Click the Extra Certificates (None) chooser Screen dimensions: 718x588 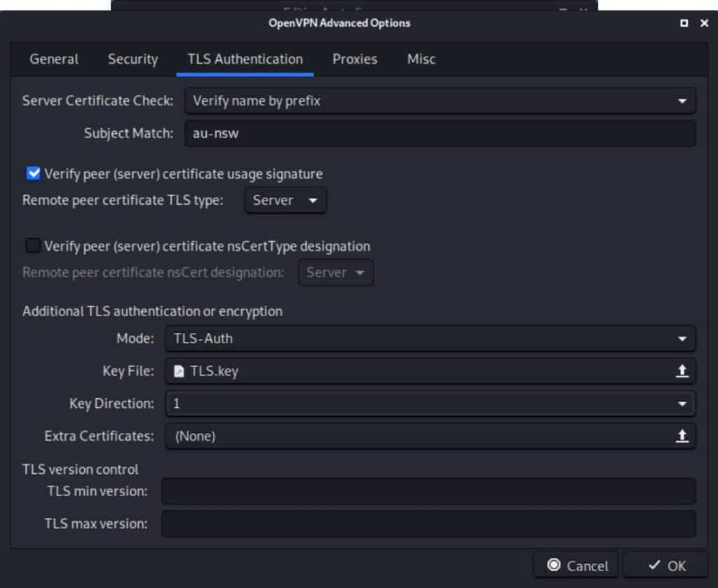(x=431, y=436)
